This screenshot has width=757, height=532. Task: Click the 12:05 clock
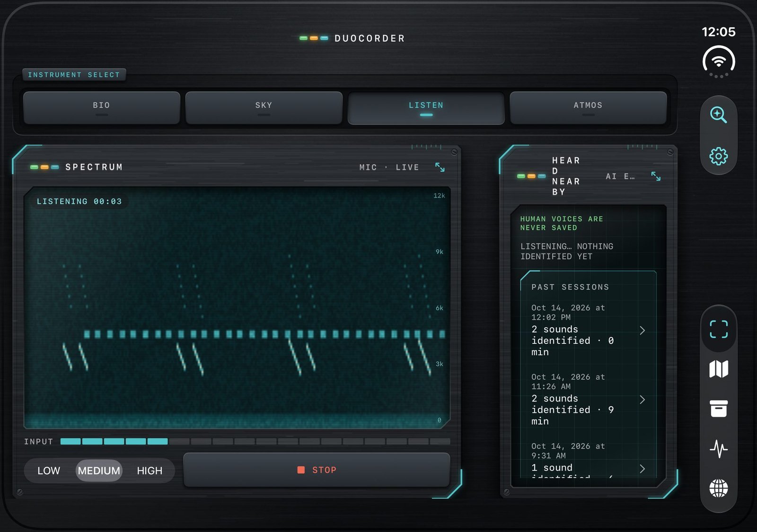pyautogui.click(x=718, y=32)
